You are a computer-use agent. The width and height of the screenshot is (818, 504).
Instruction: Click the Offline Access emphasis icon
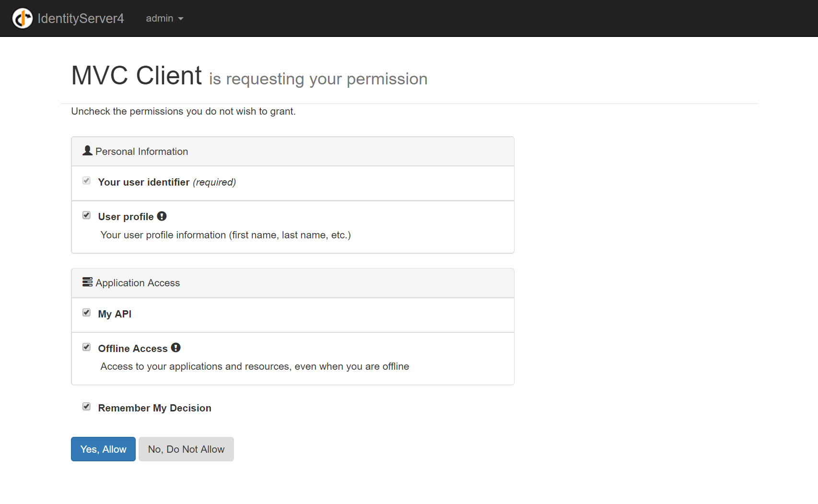pyautogui.click(x=176, y=348)
